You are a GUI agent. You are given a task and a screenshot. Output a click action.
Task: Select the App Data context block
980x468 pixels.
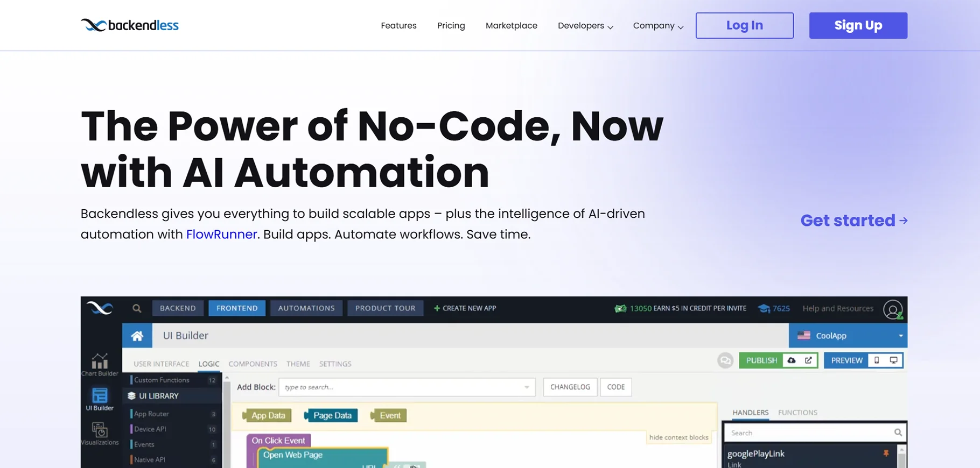(267, 416)
